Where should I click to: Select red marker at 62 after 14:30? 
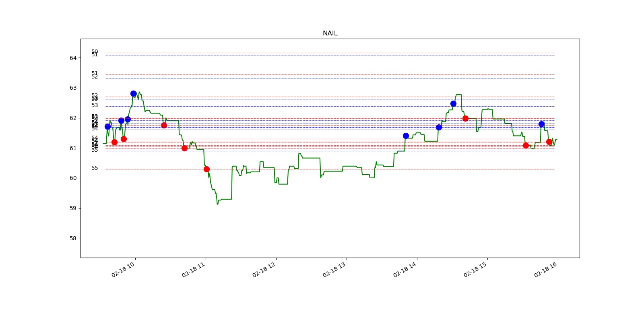tap(465, 118)
